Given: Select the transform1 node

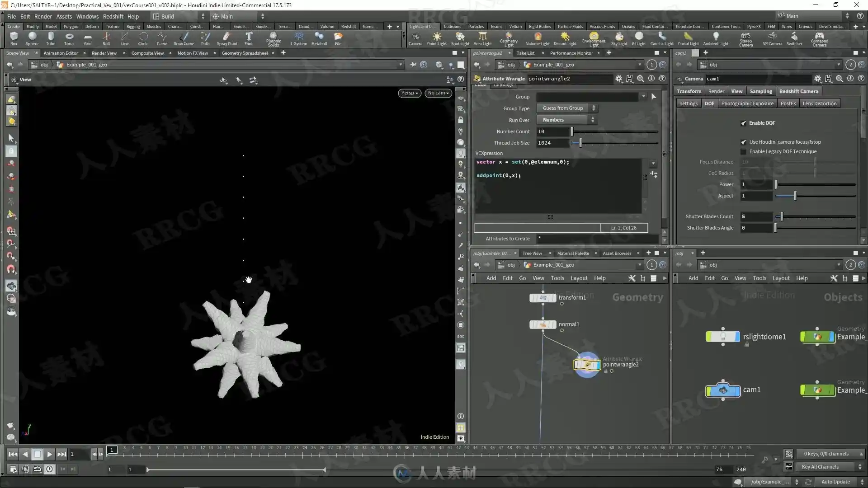Looking at the screenshot, I should coord(543,298).
